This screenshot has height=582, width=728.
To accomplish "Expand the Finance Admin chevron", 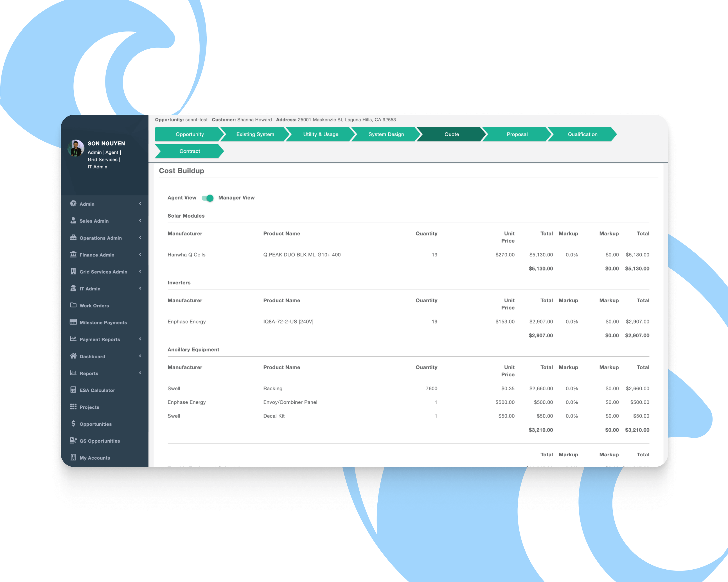I will point(140,254).
